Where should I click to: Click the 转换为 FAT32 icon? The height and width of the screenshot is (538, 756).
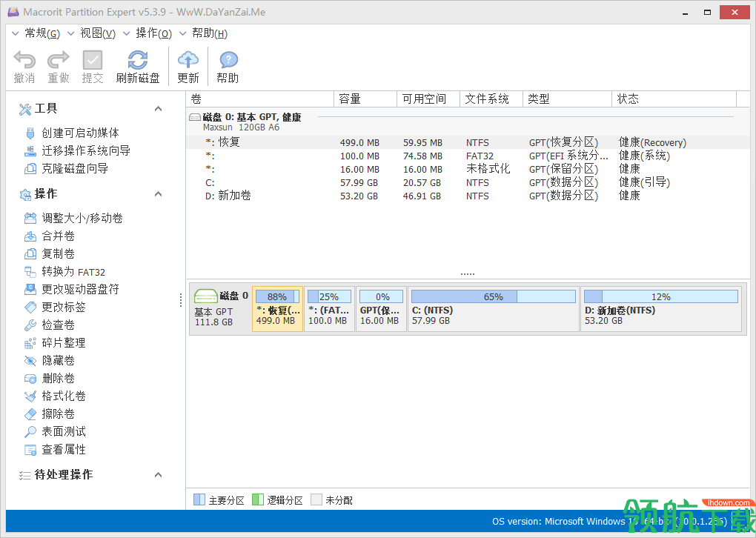(x=30, y=272)
